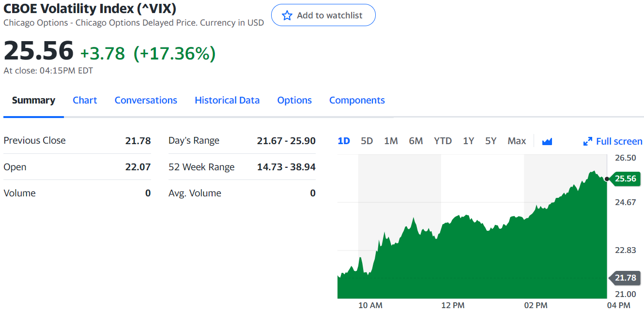Click the star icon in Add to watchlist

point(287,15)
